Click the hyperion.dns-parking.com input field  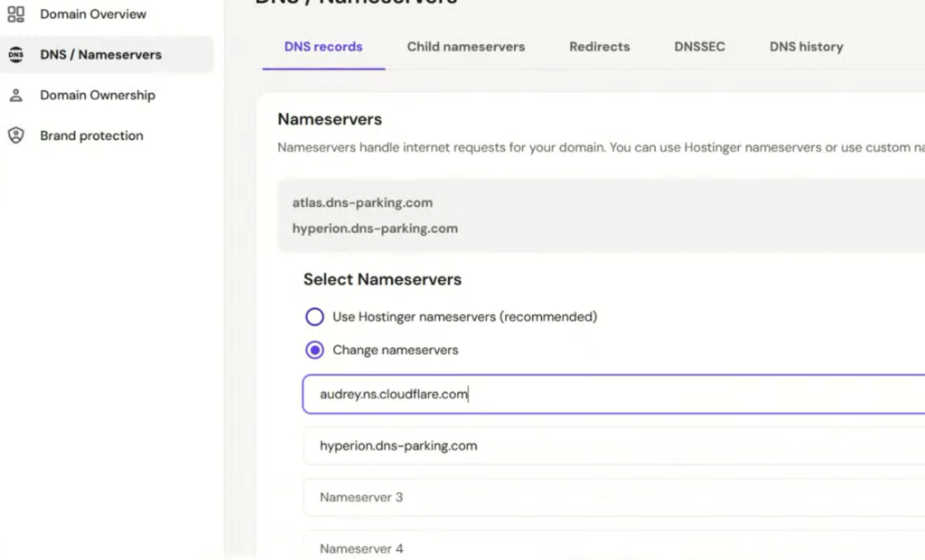click(x=613, y=445)
